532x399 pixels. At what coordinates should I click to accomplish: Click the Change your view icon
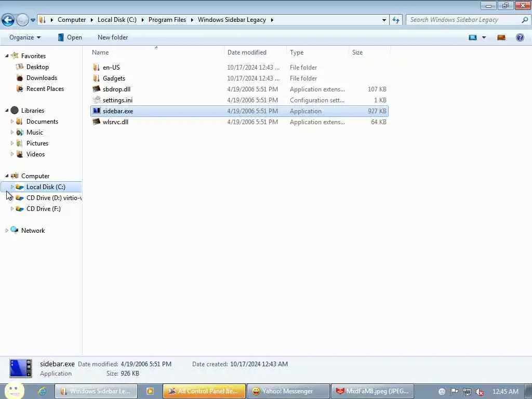point(473,37)
